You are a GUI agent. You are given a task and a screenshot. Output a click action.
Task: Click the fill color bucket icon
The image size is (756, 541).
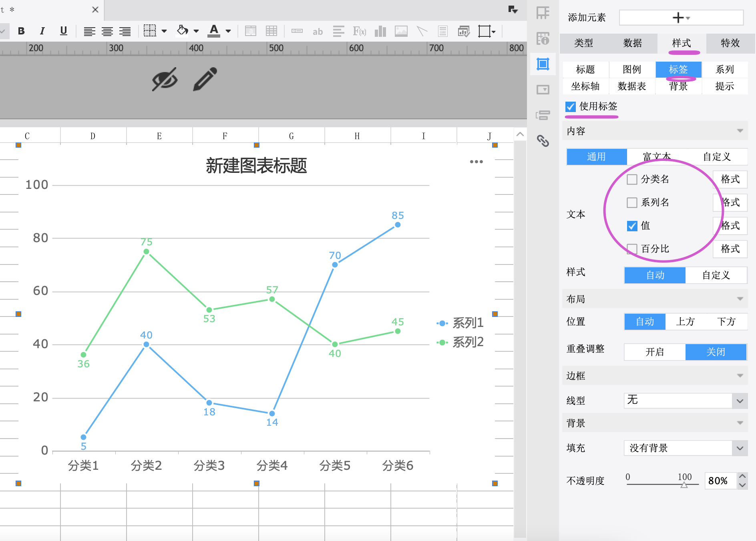[183, 31]
